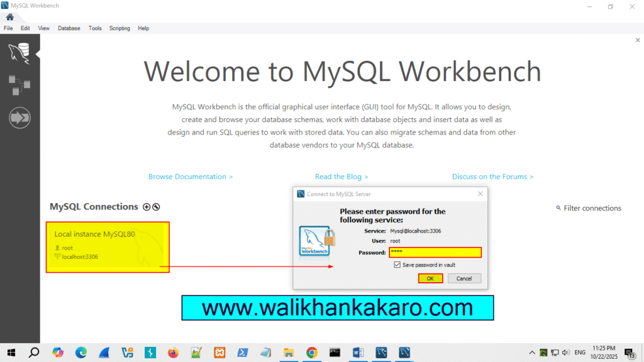Confirm the password dialog with OK
This screenshot has height=362, width=644.
[x=430, y=278]
